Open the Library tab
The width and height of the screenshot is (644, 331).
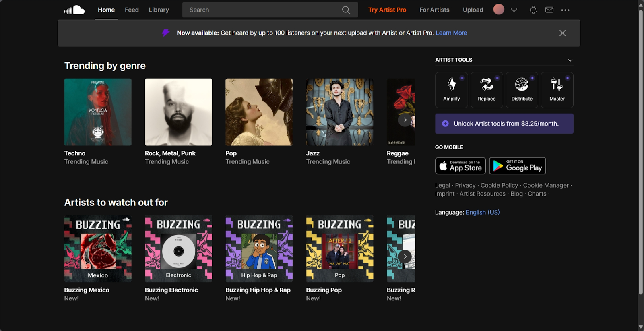pyautogui.click(x=159, y=10)
